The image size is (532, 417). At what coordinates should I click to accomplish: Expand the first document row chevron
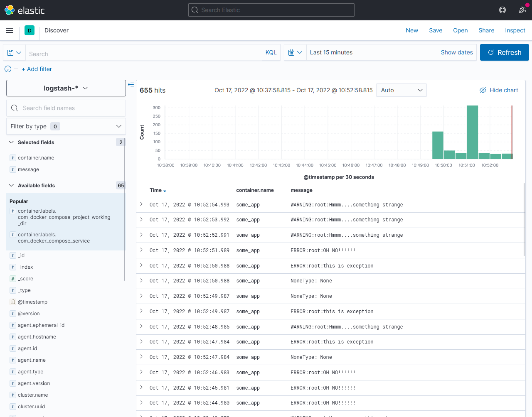click(x=141, y=204)
